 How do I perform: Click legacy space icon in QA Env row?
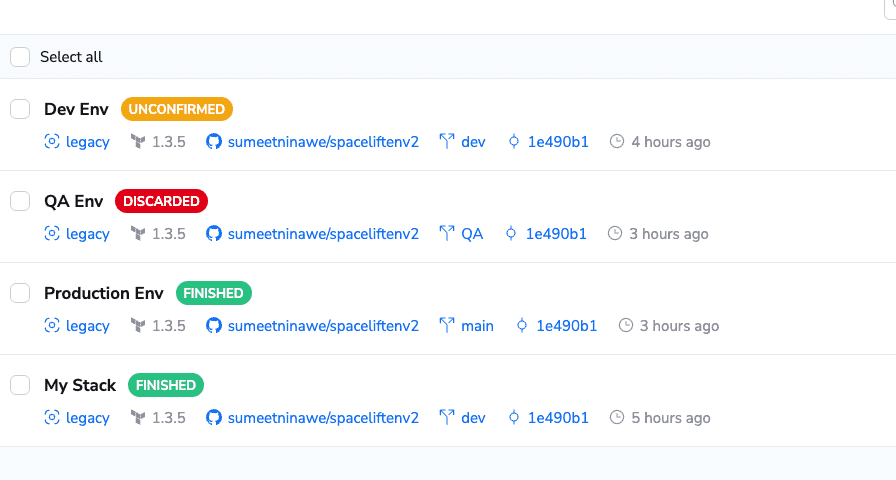52,233
